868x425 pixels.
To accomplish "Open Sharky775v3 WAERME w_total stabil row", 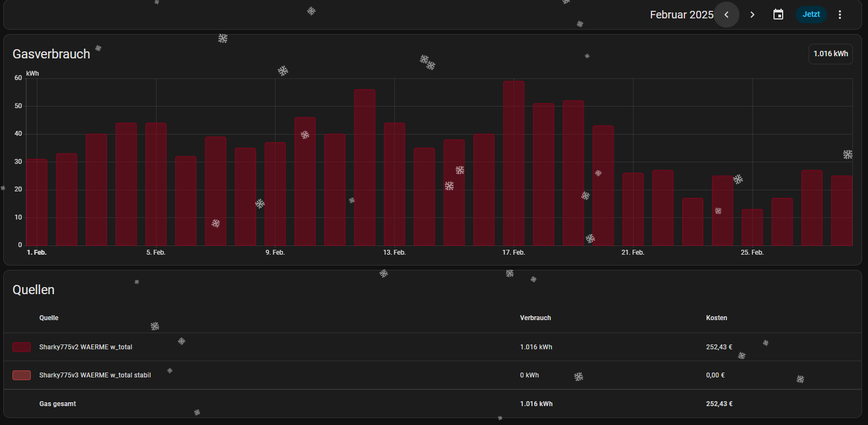I will click(x=95, y=375).
